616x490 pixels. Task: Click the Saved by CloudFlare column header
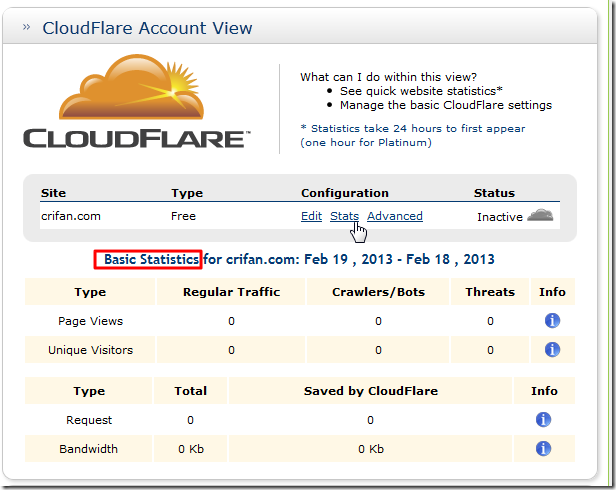coord(370,391)
